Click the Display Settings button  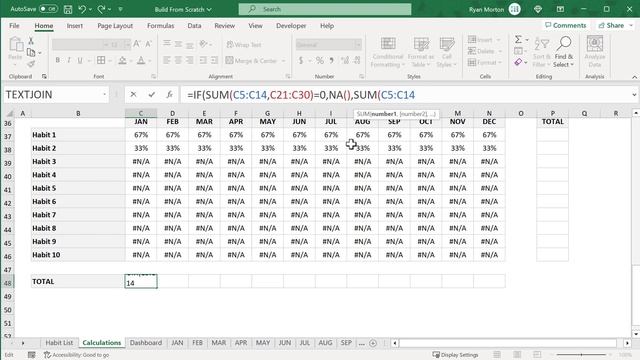click(456, 355)
